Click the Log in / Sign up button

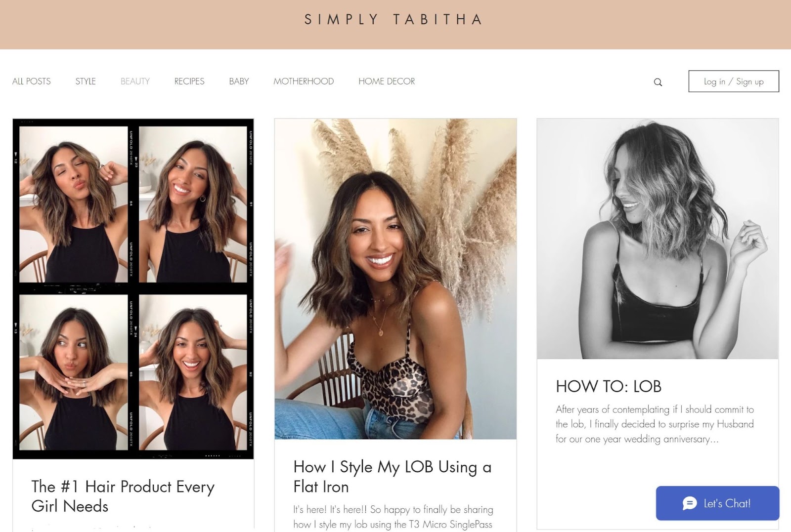click(x=734, y=82)
